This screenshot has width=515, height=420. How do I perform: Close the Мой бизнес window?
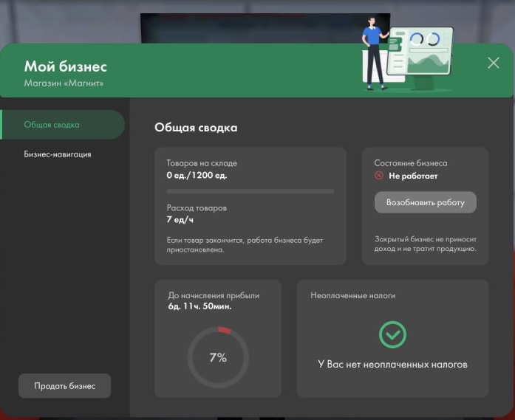point(494,63)
